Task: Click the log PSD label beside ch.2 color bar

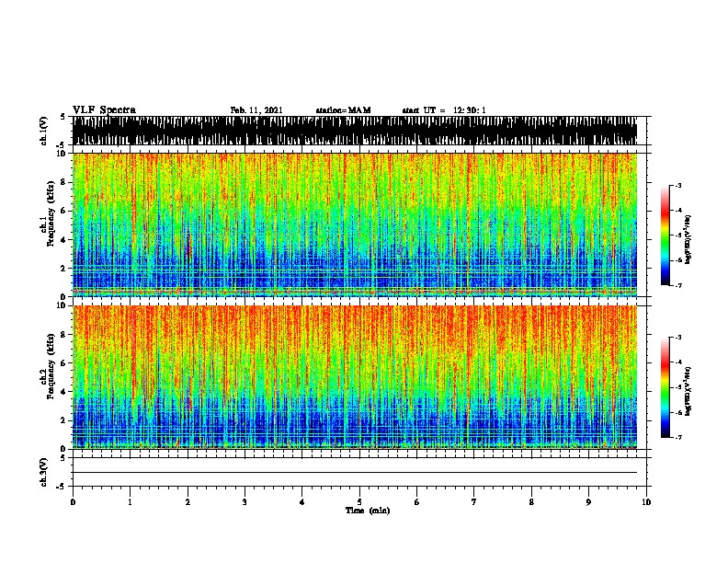Action: [x=688, y=391]
